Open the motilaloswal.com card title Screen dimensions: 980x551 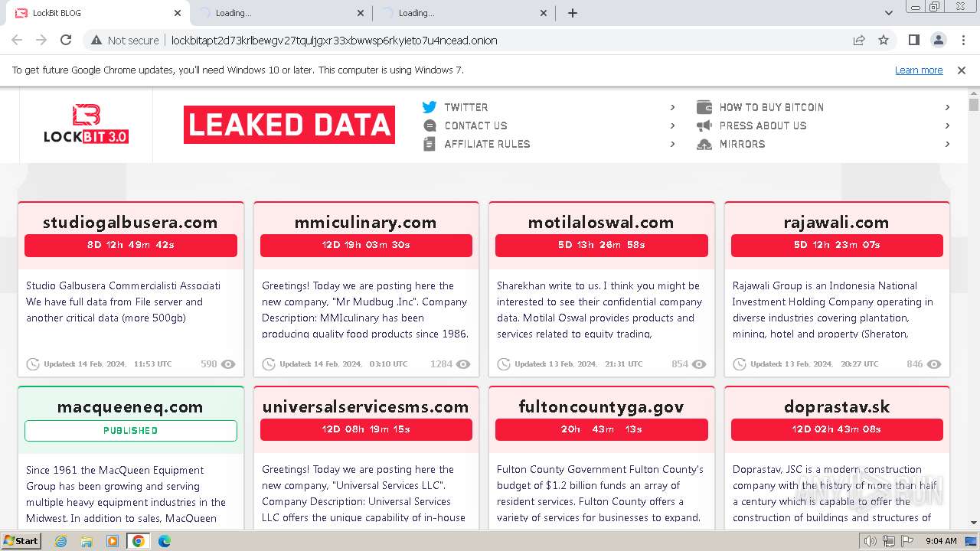click(x=601, y=223)
